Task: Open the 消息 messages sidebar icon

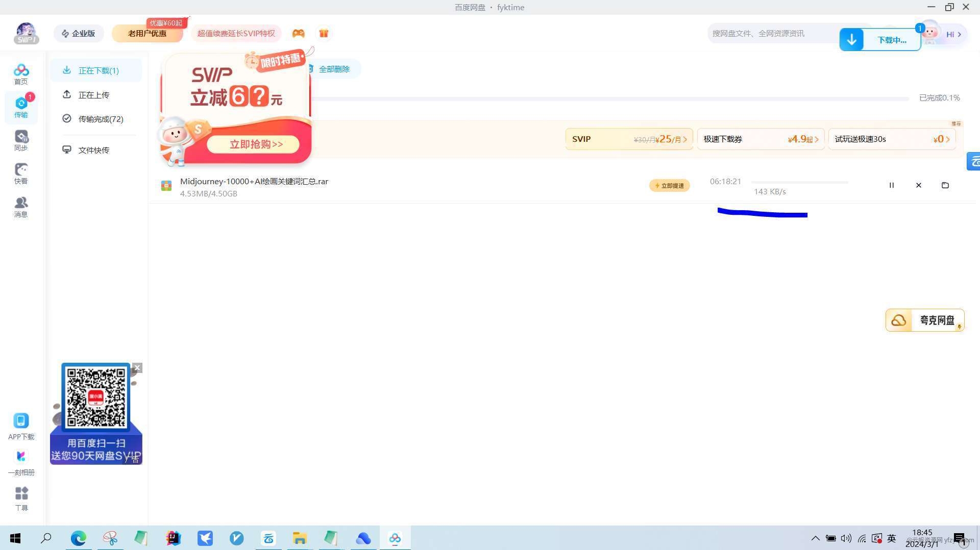Action: (21, 207)
